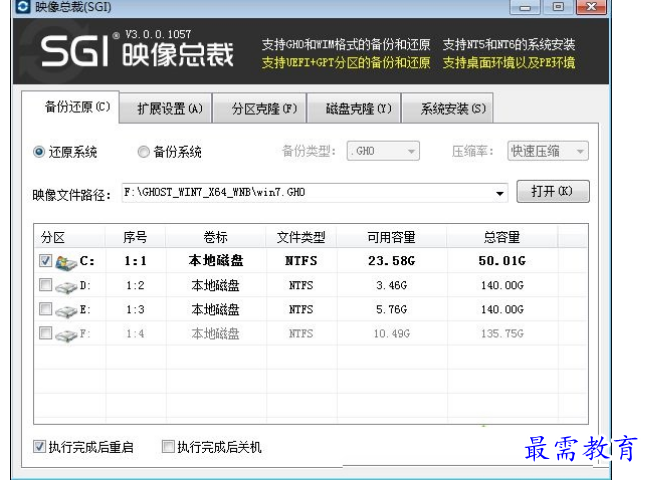The image size is (646, 480).
Task: Check the D: partition checkbox
Action: click(x=45, y=285)
